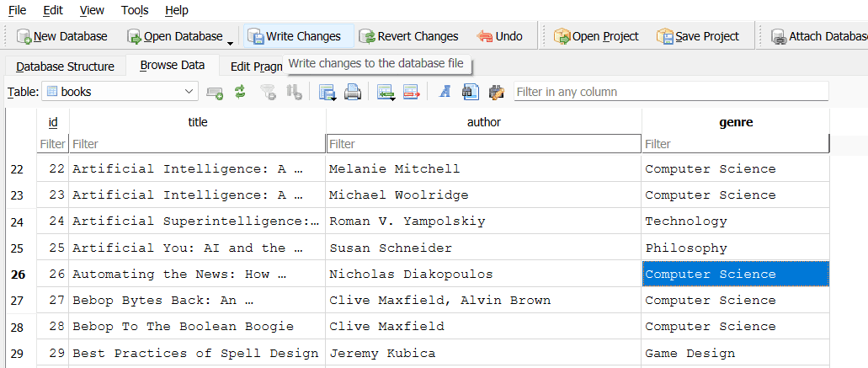This screenshot has height=368, width=868.
Task: Delete the current record using red row icon
Action: tap(411, 92)
